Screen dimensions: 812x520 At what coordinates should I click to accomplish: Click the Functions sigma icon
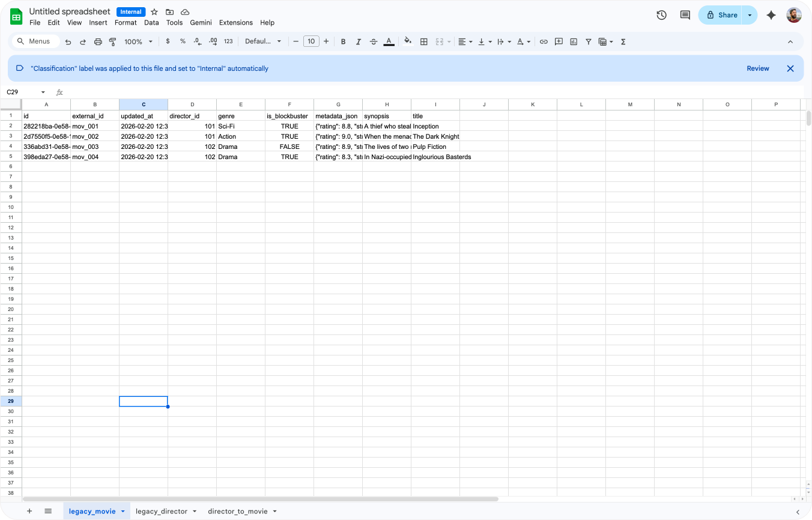pos(623,41)
